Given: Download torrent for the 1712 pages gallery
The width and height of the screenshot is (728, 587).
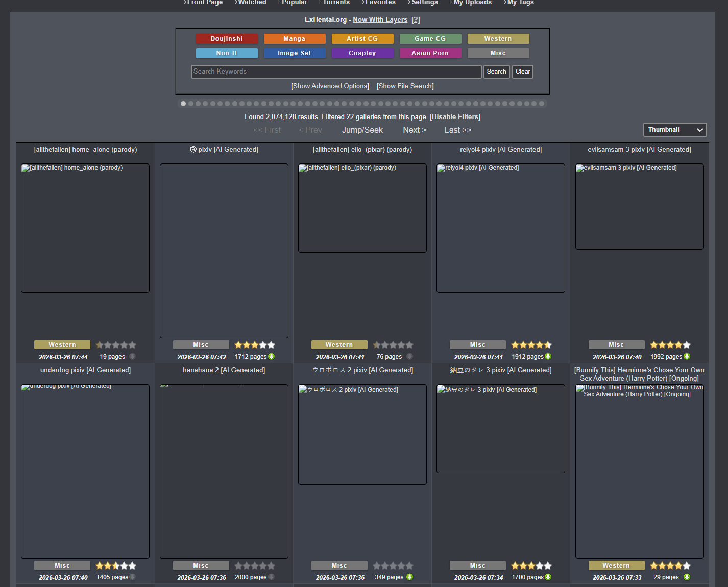Looking at the screenshot, I should pyautogui.click(x=272, y=357).
